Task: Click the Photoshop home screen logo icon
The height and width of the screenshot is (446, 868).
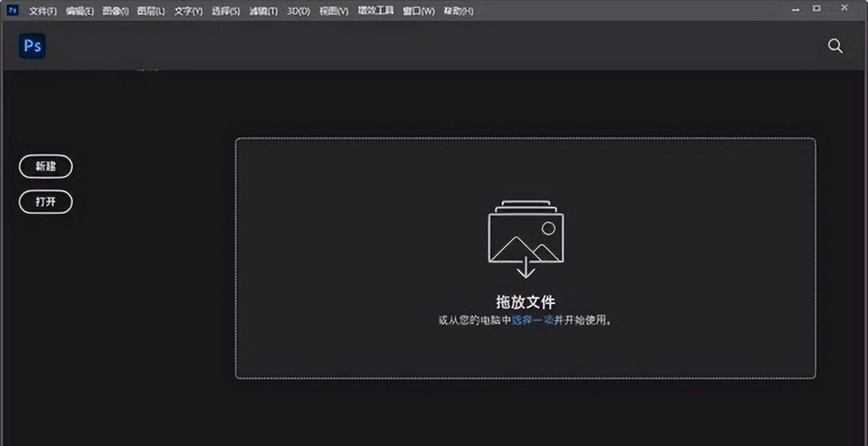Action: click(31, 46)
